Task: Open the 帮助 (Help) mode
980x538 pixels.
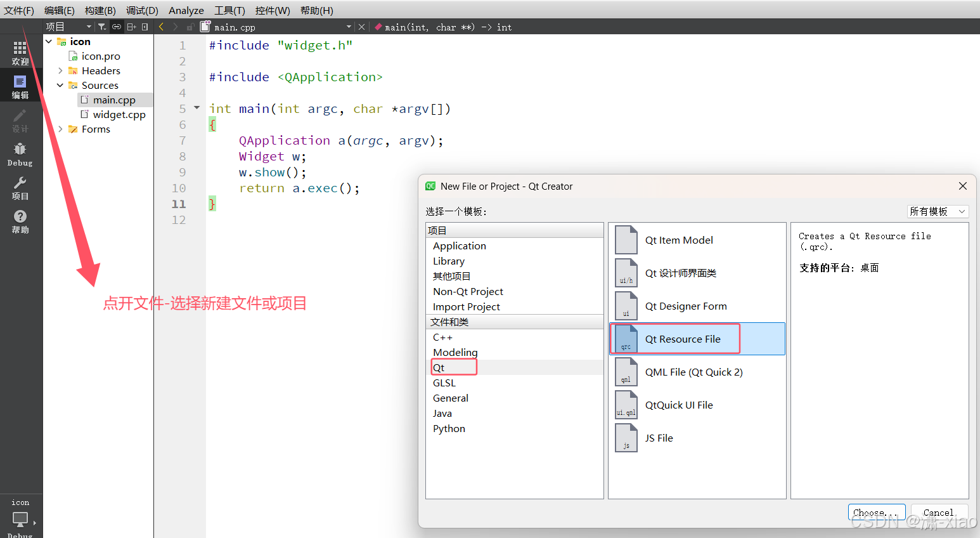Action: point(20,221)
